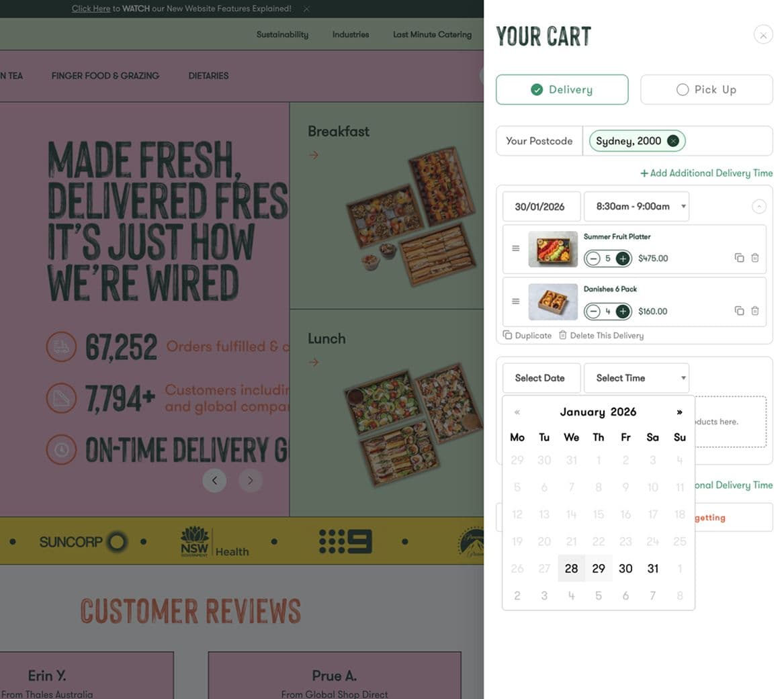
Task: Go to previous month with left arrow
Action: pos(517,412)
